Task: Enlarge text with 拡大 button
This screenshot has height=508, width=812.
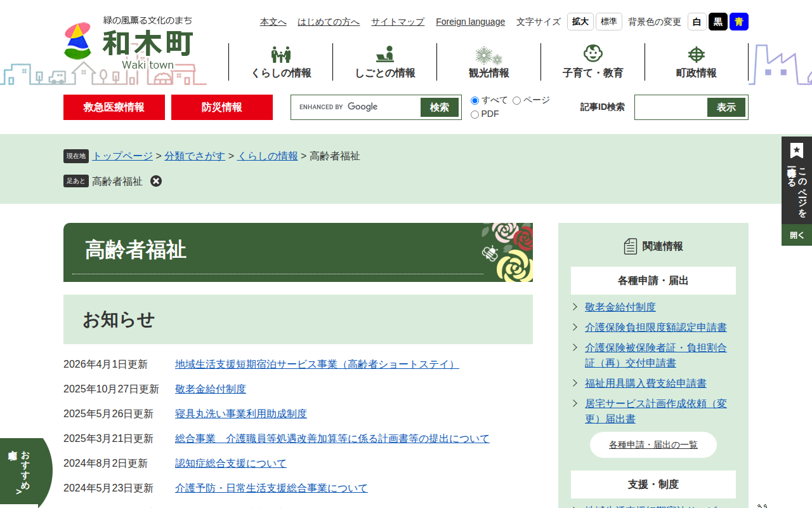Action: pos(580,22)
